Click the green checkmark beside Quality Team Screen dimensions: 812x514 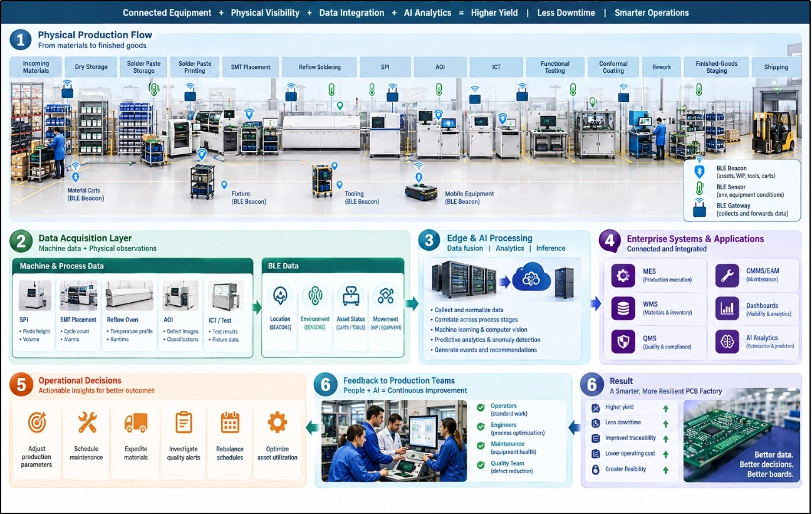481,464
